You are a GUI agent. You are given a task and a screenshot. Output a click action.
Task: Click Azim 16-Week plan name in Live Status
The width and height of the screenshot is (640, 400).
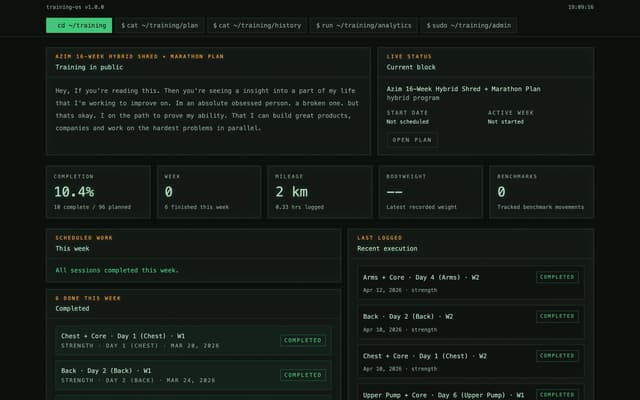coord(463,89)
